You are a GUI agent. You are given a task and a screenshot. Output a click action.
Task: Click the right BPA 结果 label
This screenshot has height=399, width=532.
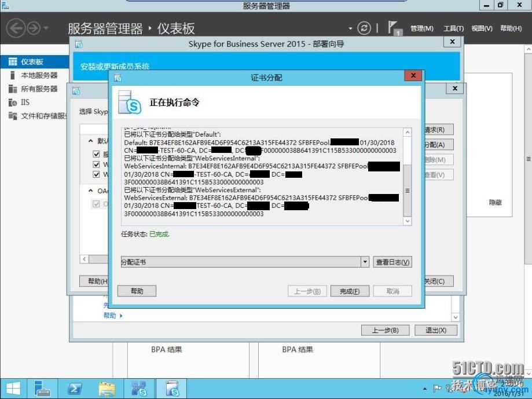click(x=298, y=349)
